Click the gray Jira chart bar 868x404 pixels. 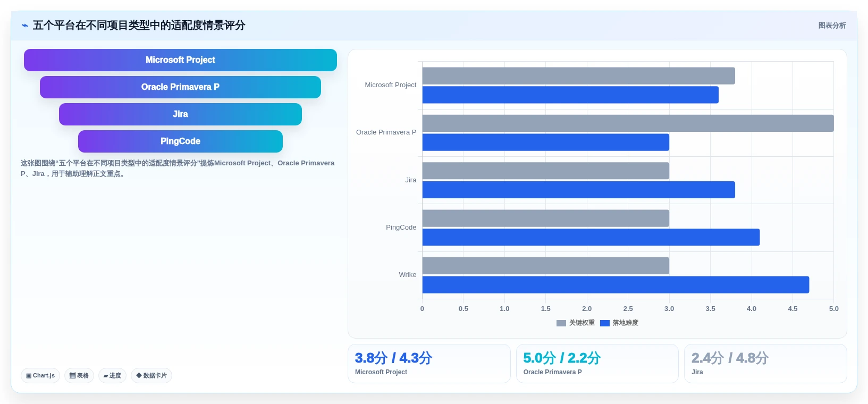[546, 171]
